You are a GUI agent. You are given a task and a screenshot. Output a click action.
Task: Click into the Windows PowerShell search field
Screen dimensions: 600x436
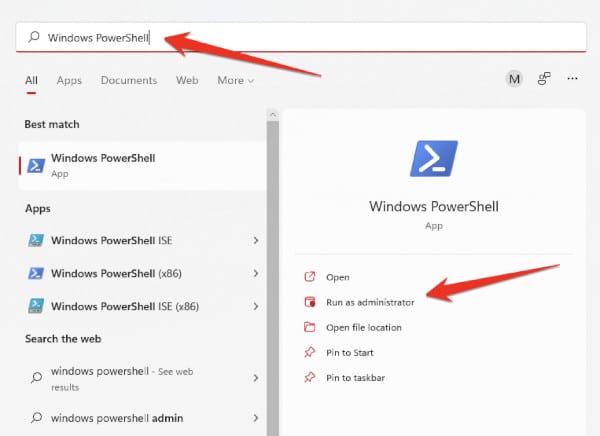[x=301, y=37]
